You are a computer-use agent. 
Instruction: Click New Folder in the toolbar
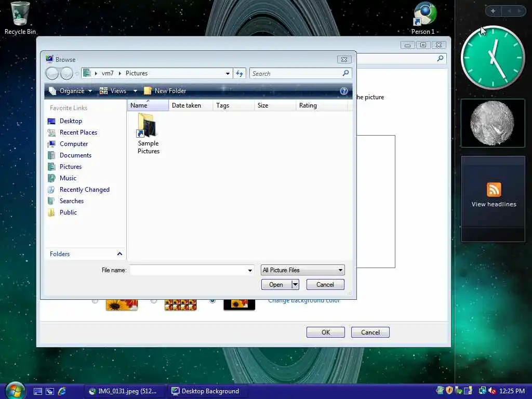[165, 91]
